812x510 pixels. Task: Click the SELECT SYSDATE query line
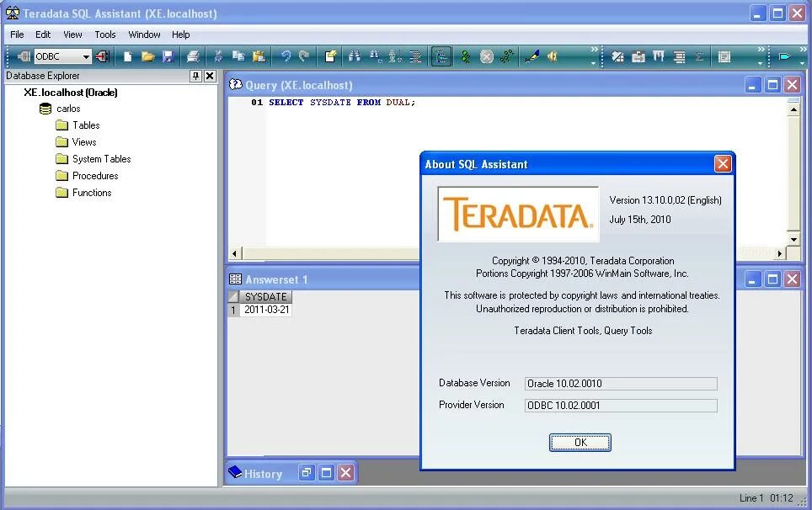click(x=342, y=103)
